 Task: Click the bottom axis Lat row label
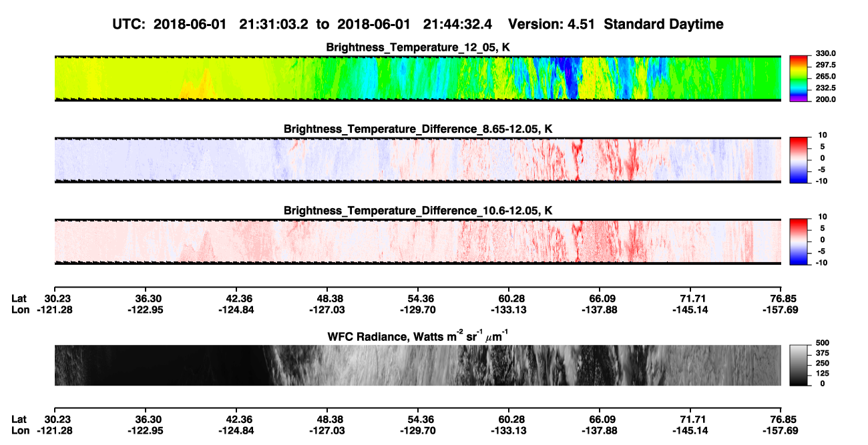(x=19, y=419)
